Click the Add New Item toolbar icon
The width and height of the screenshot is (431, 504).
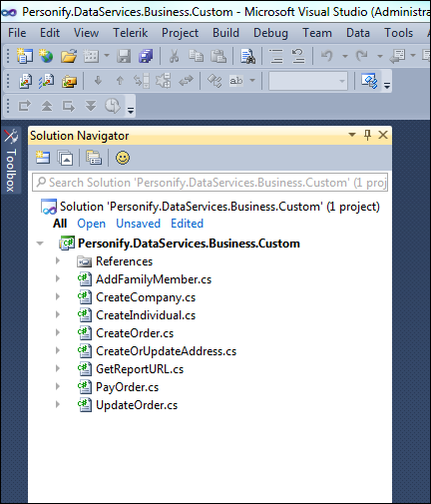coord(91,56)
